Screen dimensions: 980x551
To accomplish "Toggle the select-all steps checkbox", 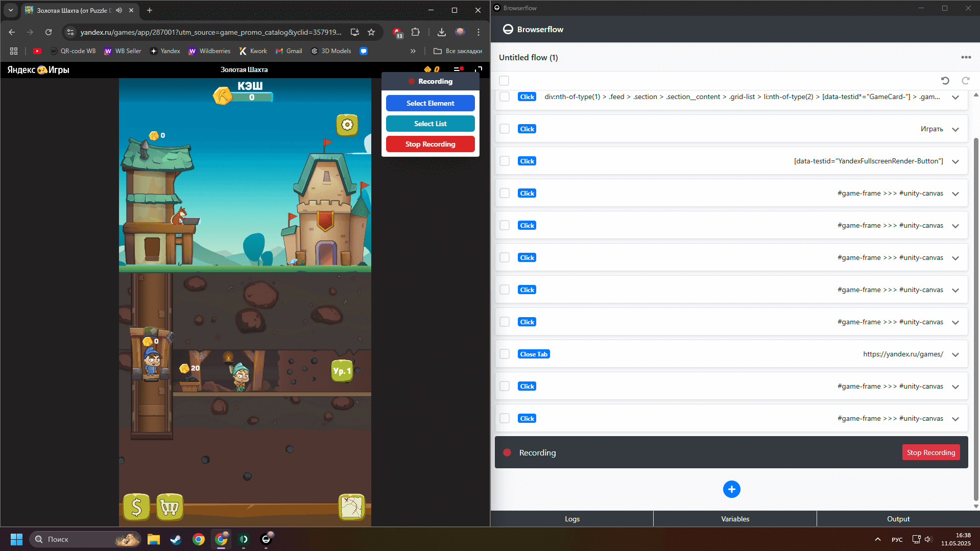I will click(504, 81).
